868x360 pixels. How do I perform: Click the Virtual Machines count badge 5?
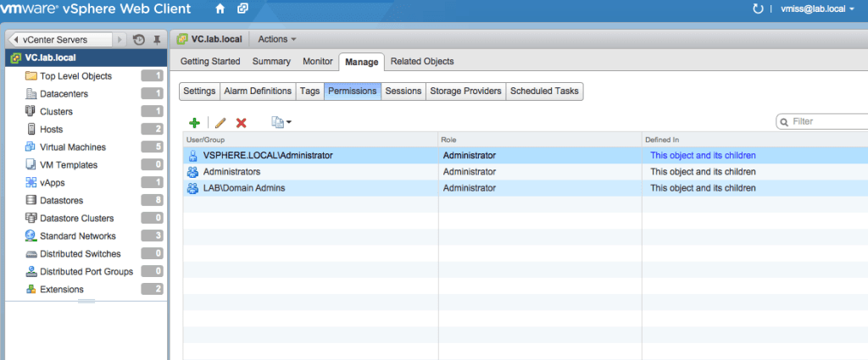click(x=152, y=147)
